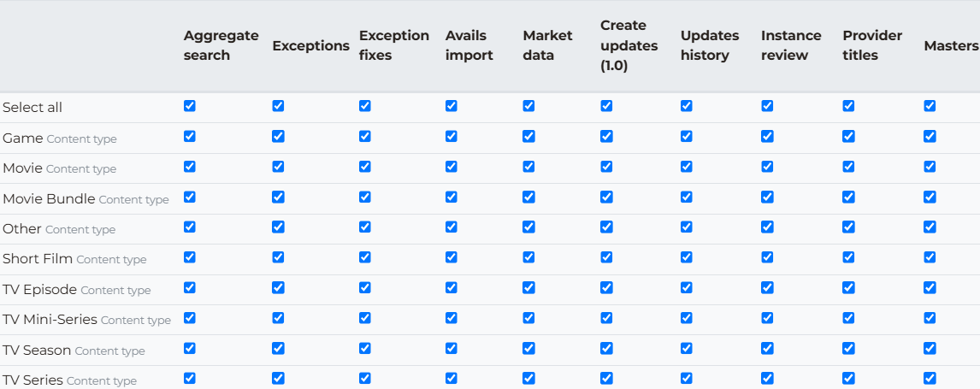The height and width of the screenshot is (389, 980).
Task: Toggle TV Season under Market data
Action: 528,349
